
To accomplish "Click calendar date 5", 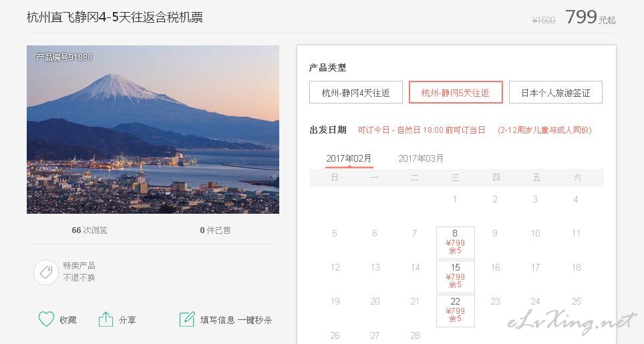I will pos(335,234).
